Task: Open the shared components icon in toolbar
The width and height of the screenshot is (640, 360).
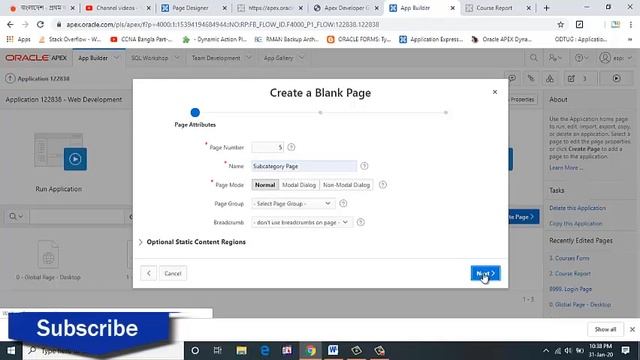Action: click(550, 78)
